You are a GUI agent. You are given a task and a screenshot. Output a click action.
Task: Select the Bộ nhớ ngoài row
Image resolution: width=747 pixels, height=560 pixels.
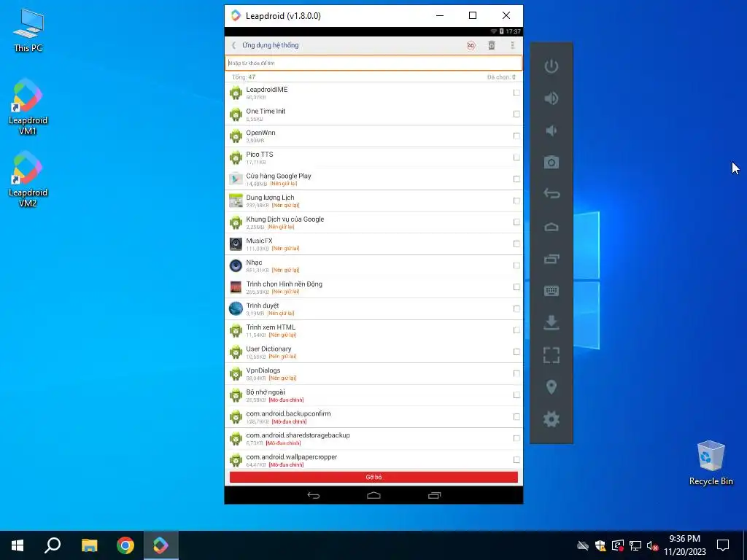pos(373,395)
